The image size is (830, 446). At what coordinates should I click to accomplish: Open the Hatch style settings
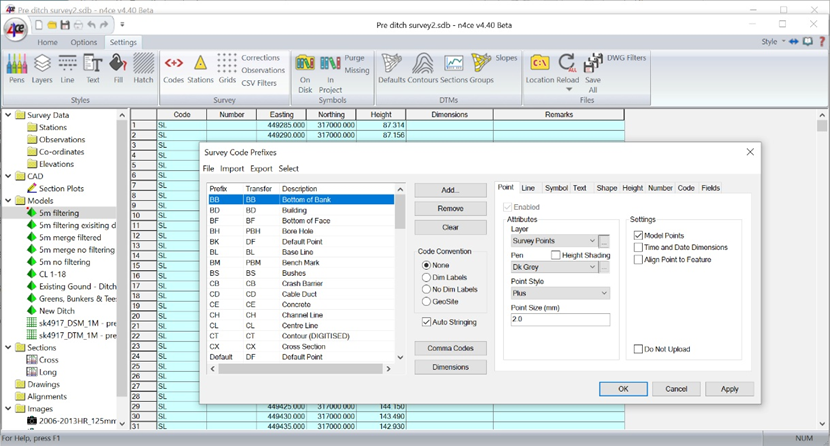(143, 69)
